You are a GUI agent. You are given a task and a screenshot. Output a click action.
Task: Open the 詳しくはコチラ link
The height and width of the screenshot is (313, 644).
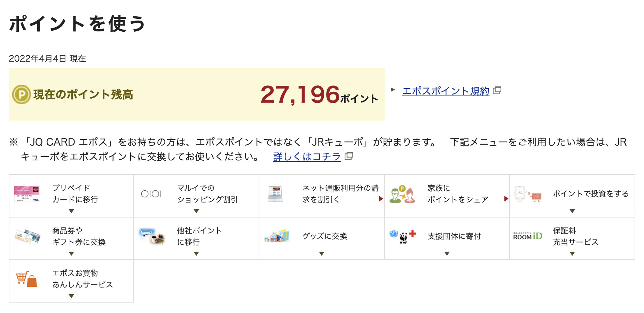pos(307,156)
